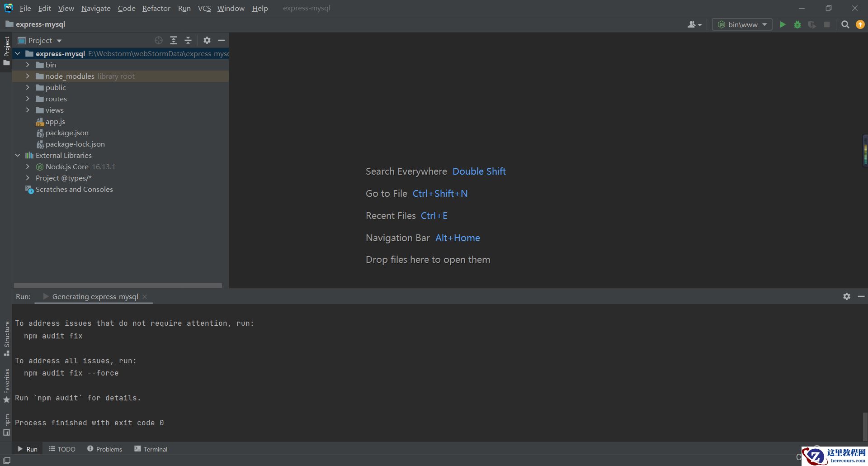Screen dimensions: 868x466
Task: Open the Navigate menu
Action: (x=96, y=8)
